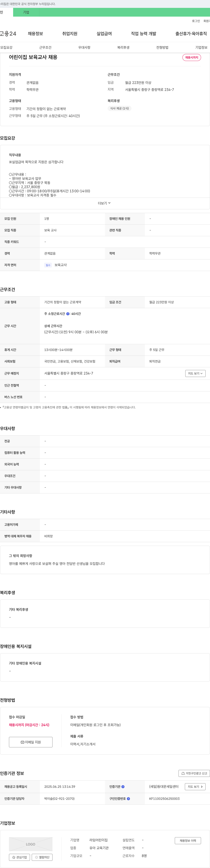Viewport: 210px width, 868px height.
Task: Open the 취업지원 main menu
Action: click(x=70, y=34)
